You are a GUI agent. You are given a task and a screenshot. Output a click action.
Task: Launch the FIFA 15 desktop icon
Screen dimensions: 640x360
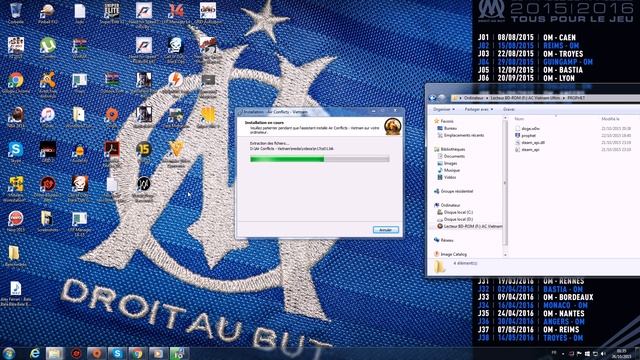144,152
